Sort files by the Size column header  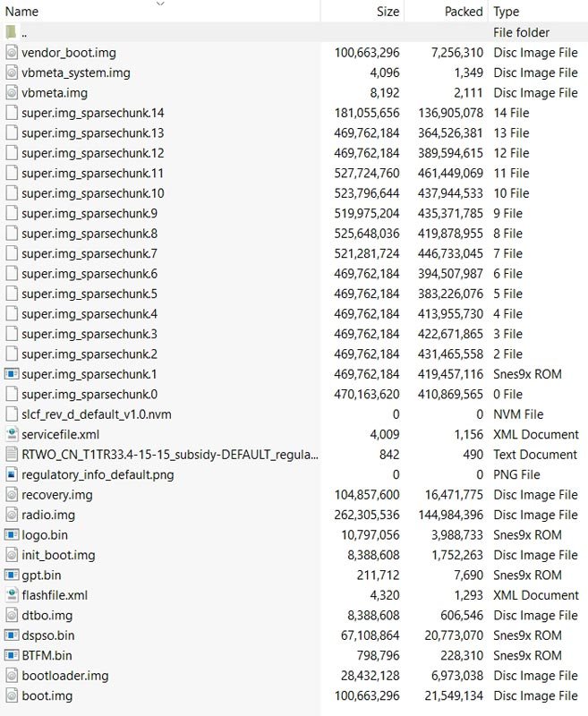pos(388,12)
